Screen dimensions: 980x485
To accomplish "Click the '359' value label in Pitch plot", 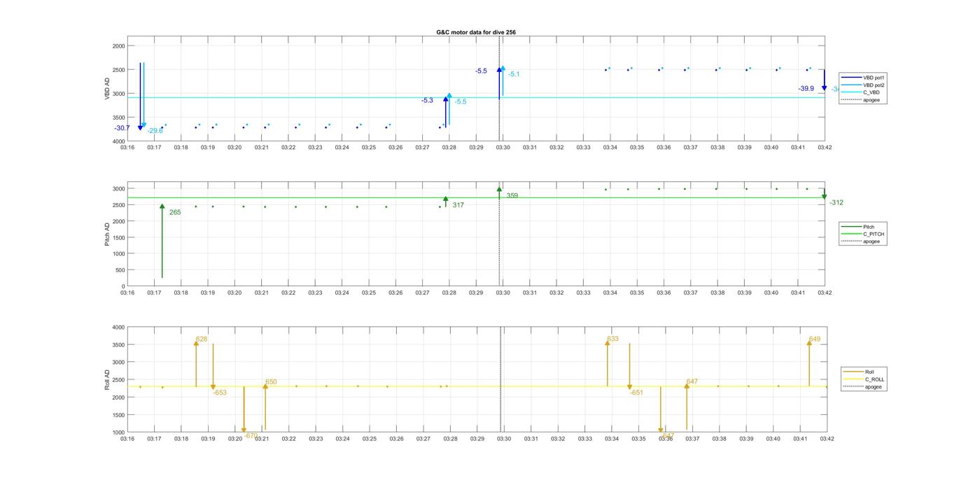I will [512, 196].
